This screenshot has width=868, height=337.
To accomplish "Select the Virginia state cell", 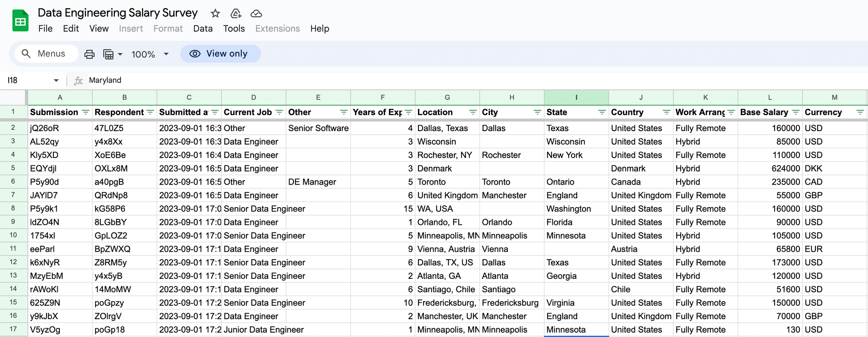I will (576, 303).
